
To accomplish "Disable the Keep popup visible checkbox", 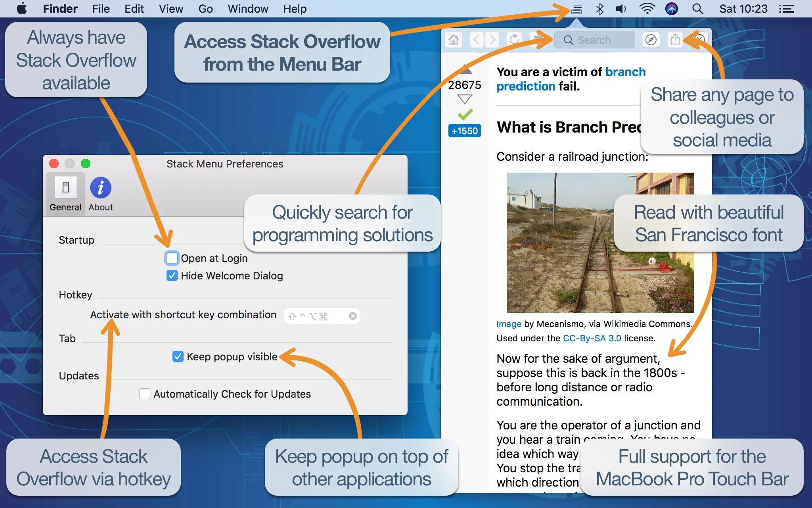I will coord(177,355).
